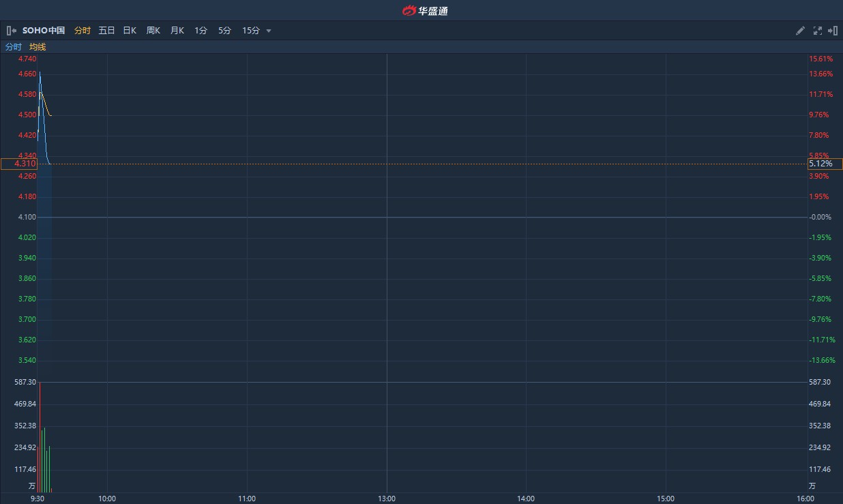This screenshot has width=843, height=504.
Task: Collapse the left panel arrow icon
Action: 11,31
